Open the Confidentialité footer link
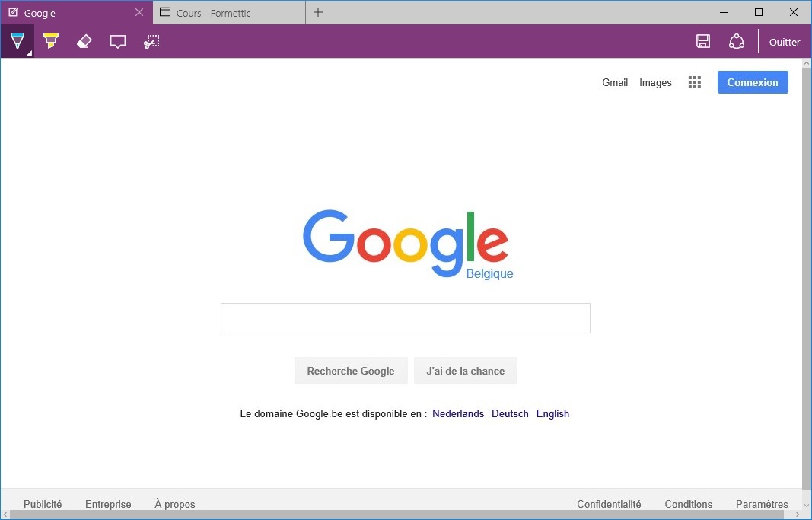The height and width of the screenshot is (520, 812). (x=609, y=504)
